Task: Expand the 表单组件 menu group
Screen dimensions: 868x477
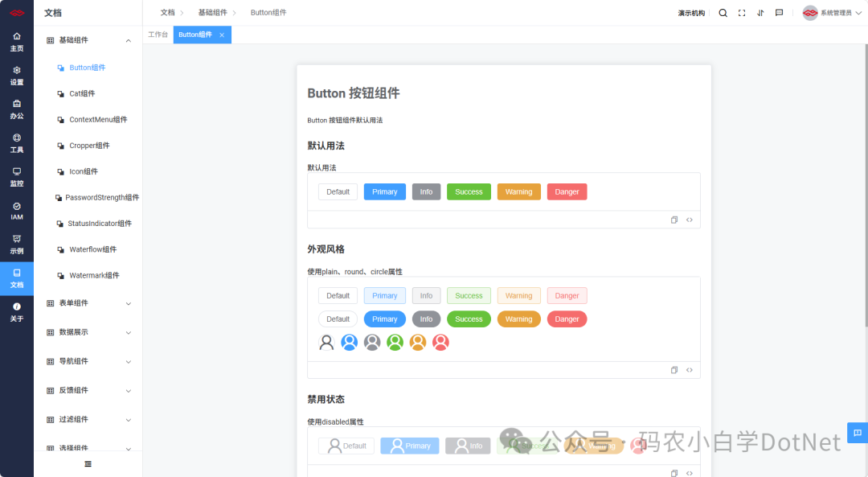Action: (88, 303)
